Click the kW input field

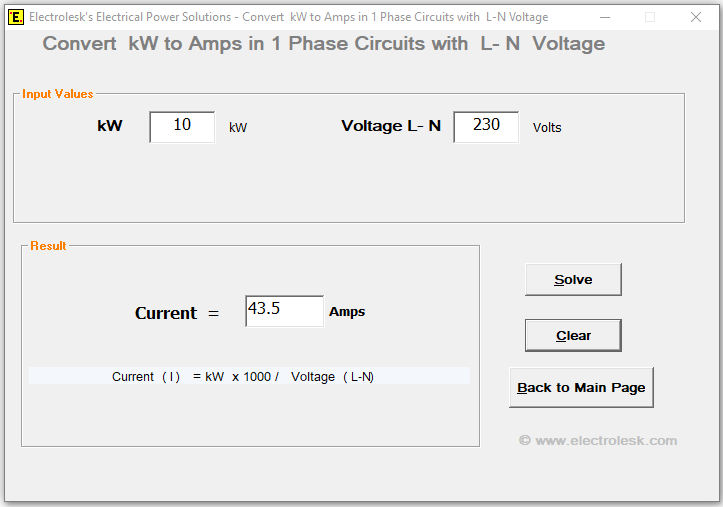click(182, 127)
